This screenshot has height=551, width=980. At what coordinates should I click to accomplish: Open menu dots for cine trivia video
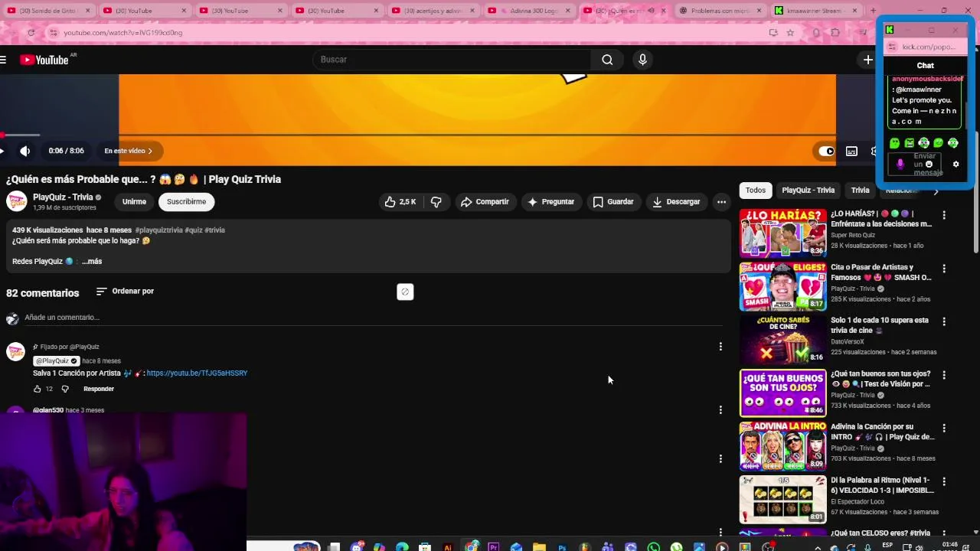click(944, 322)
